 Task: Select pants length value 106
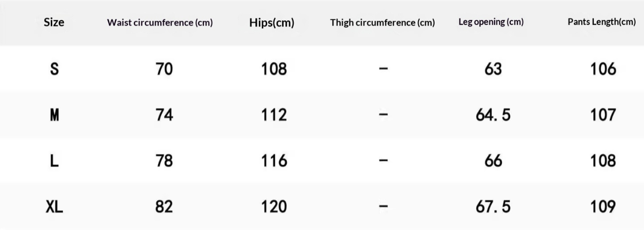(x=603, y=69)
